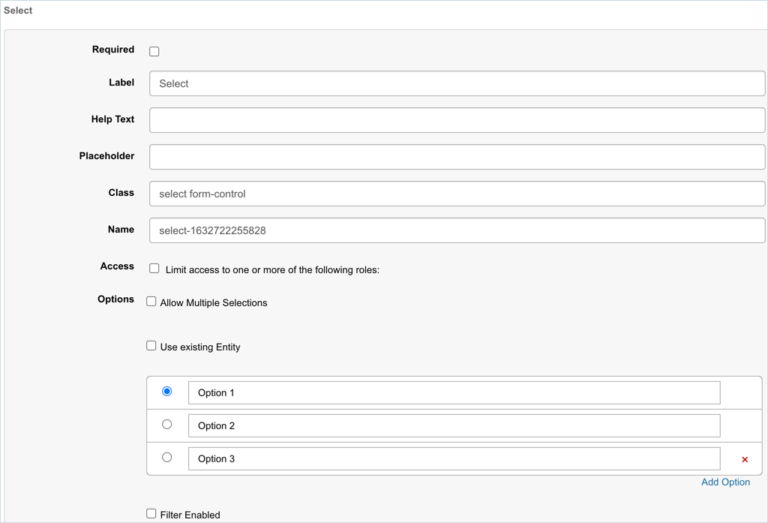Focus the Label input field
This screenshot has width=768, height=523.
[457, 83]
